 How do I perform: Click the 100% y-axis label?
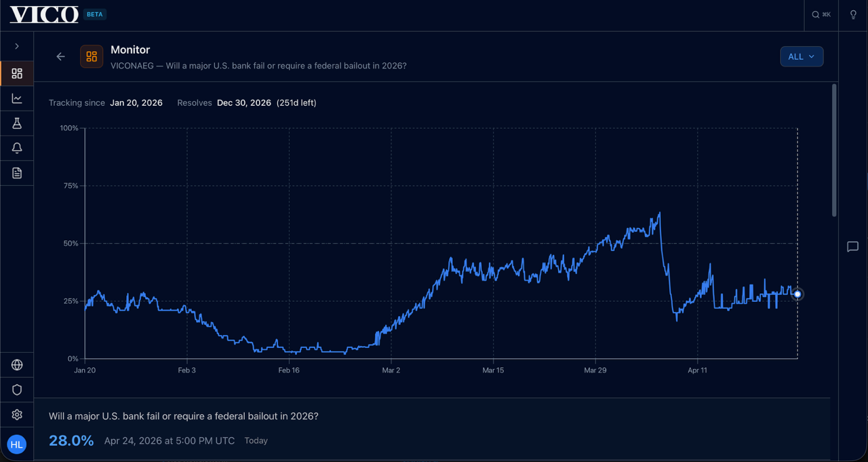[x=69, y=128]
